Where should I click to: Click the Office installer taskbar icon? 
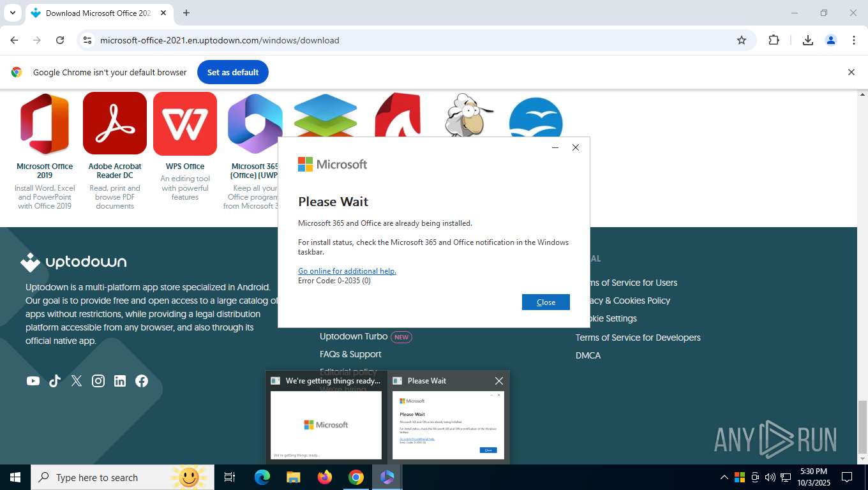[x=387, y=477]
